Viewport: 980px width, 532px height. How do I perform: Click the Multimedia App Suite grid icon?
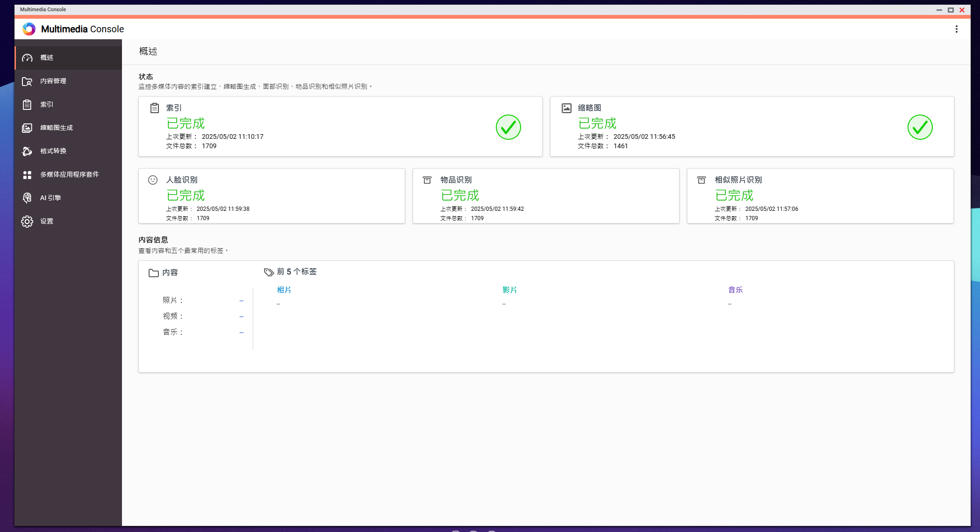tap(27, 175)
